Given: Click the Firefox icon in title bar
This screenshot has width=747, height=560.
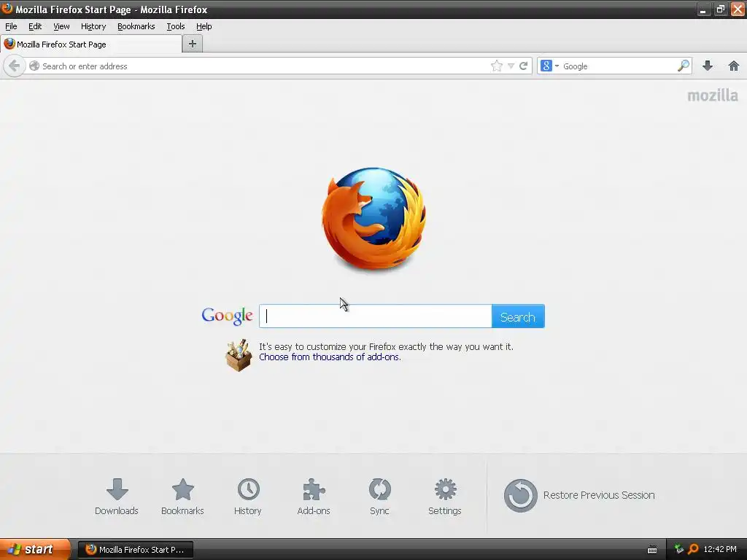Looking at the screenshot, I should pyautogui.click(x=7, y=9).
